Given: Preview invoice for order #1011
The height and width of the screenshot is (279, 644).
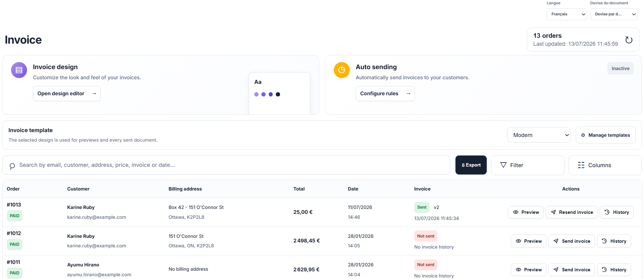Looking at the screenshot, I should click(x=528, y=270).
